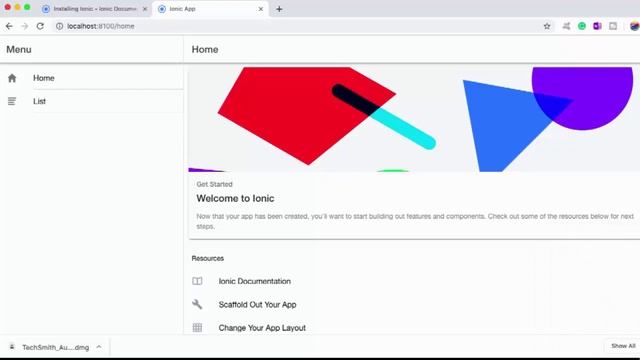Open the profile avatar in Chrome toolbar

tap(634, 26)
